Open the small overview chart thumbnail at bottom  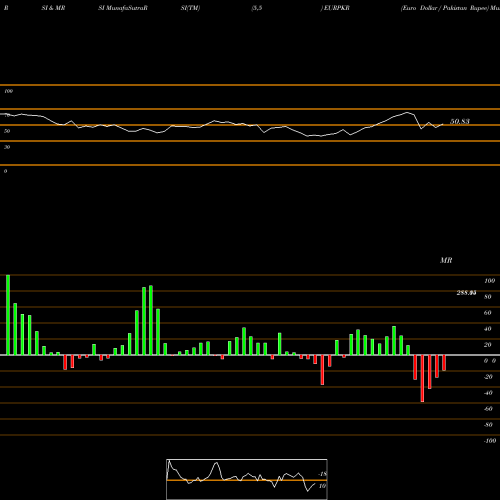[247, 479]
